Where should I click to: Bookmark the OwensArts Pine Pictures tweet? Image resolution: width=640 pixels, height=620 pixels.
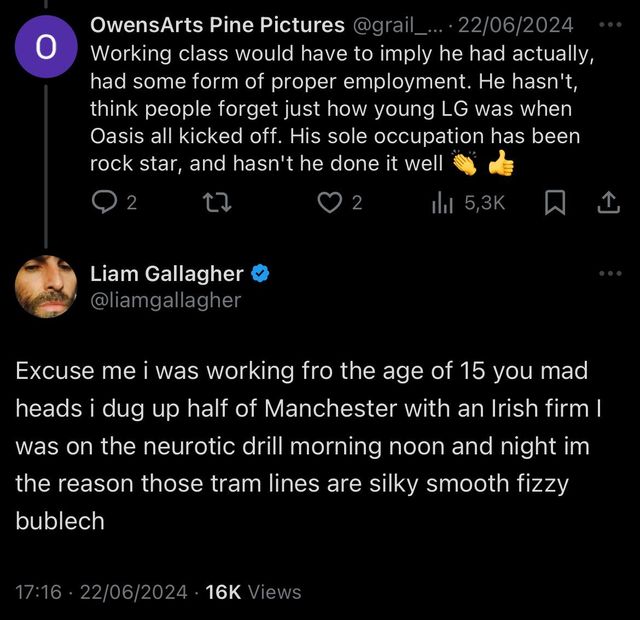pyautogui.click(x=554, y=203)
